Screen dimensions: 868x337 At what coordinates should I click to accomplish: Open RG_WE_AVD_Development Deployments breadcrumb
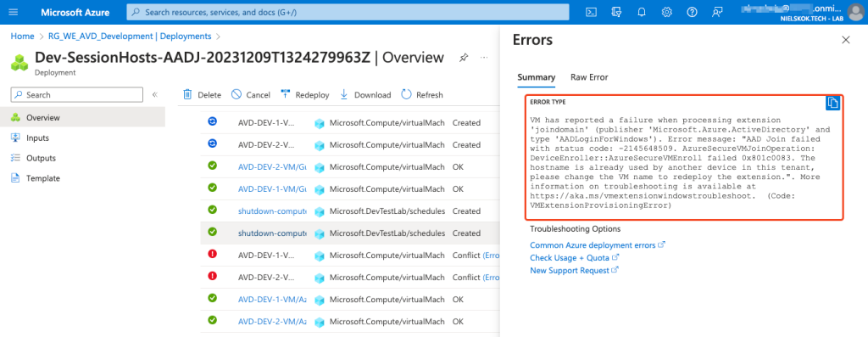[129, 36]
